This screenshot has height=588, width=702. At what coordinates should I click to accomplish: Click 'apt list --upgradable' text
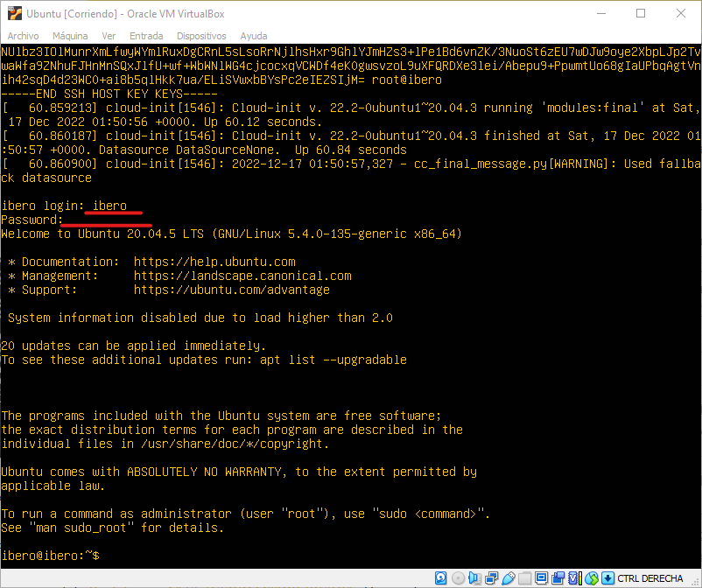click(333, 360)
